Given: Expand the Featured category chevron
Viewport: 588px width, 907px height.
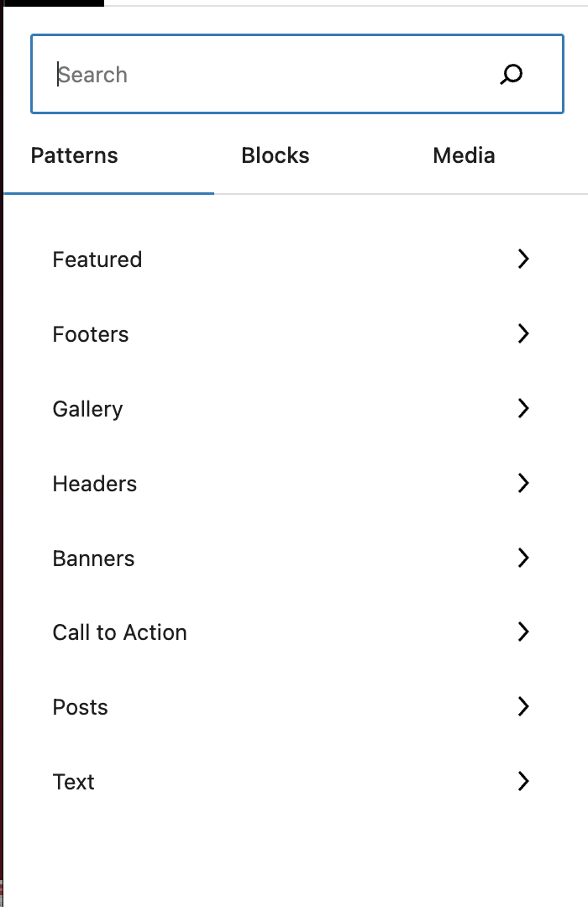Looking at the screenshot, I should pos(522,259).
